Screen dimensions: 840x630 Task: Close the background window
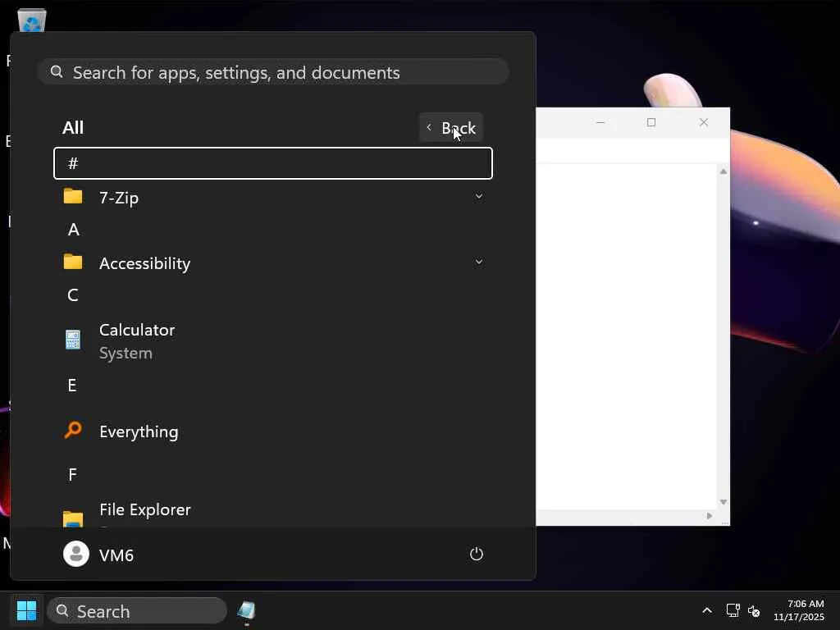pos(703,123)
